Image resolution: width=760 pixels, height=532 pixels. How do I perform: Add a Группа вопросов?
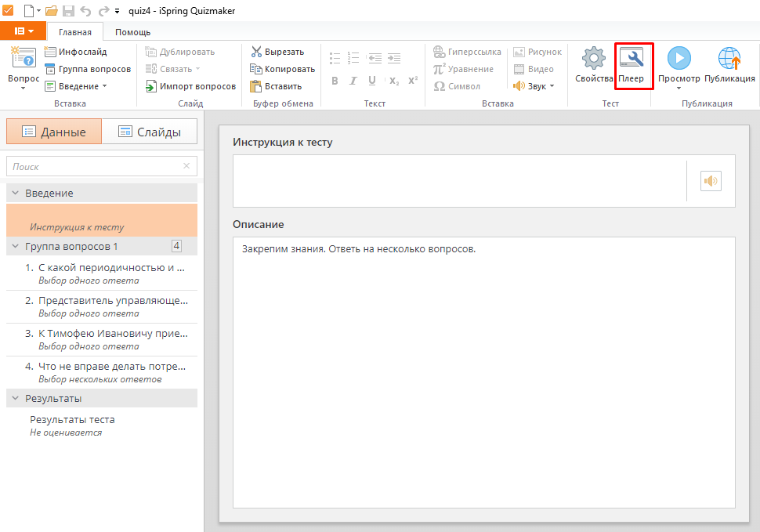[x=88, y=69]
